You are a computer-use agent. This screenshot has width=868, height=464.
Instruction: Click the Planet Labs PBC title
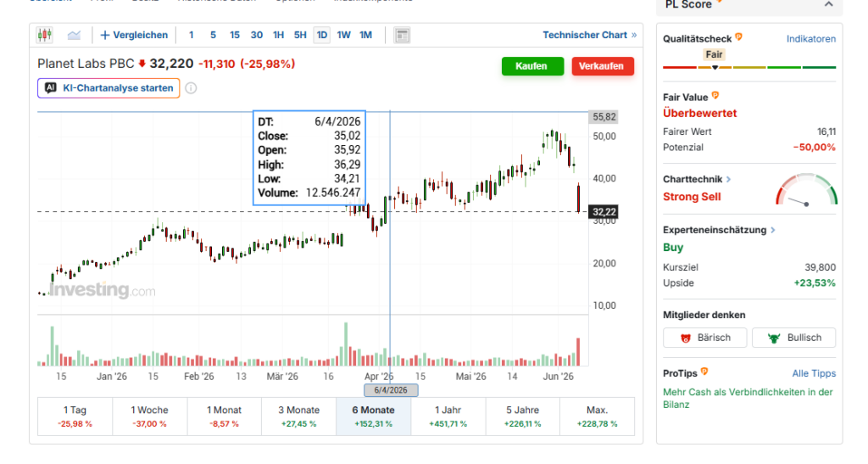point(86,64)
